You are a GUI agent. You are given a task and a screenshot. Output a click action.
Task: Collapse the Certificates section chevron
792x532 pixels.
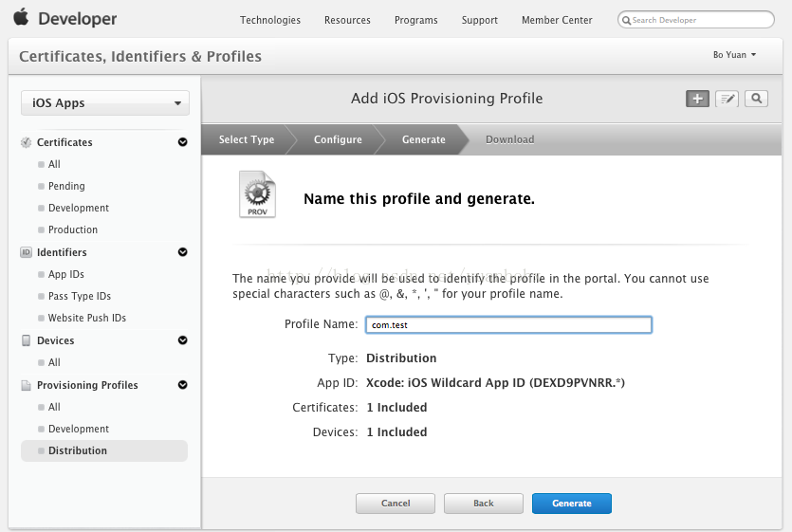coord(182,142)
